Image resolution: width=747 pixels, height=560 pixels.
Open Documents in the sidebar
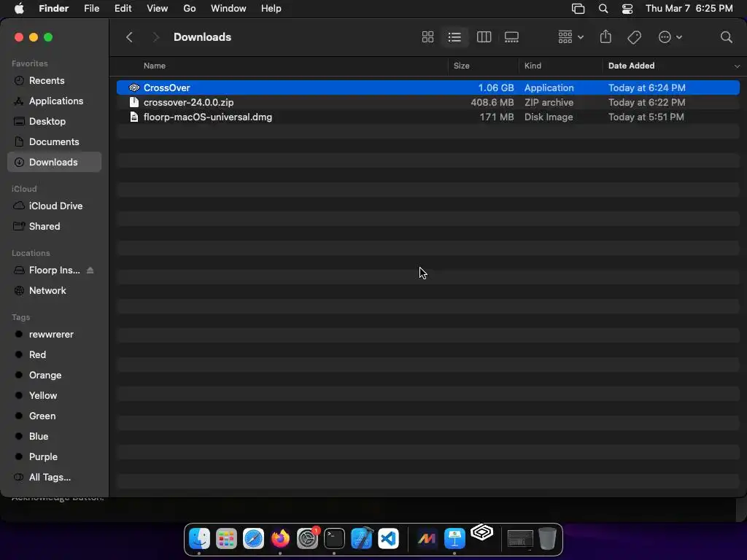[54, 142]
